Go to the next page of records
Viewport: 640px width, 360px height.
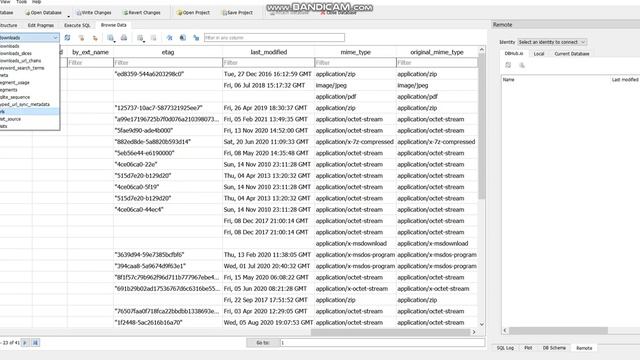tap(25, 342)
